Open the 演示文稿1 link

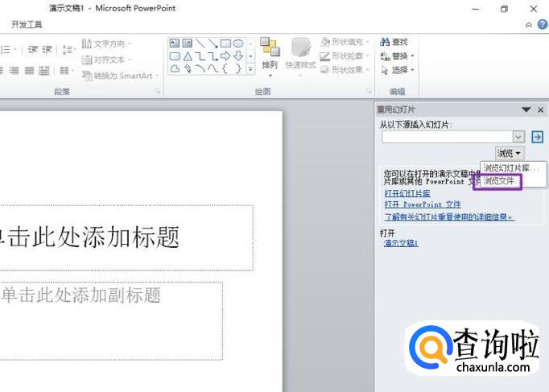tap(401, 243)
